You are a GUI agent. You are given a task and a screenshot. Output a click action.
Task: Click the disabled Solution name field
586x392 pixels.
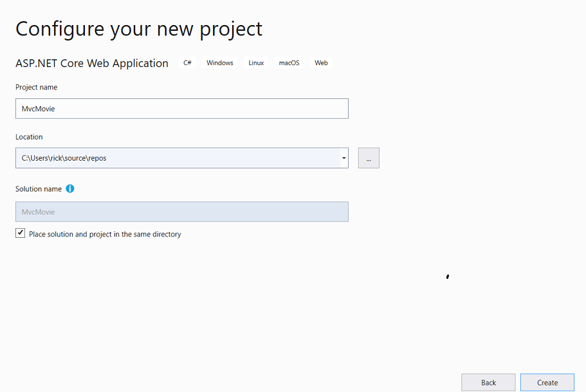click(x=182, y=211)
